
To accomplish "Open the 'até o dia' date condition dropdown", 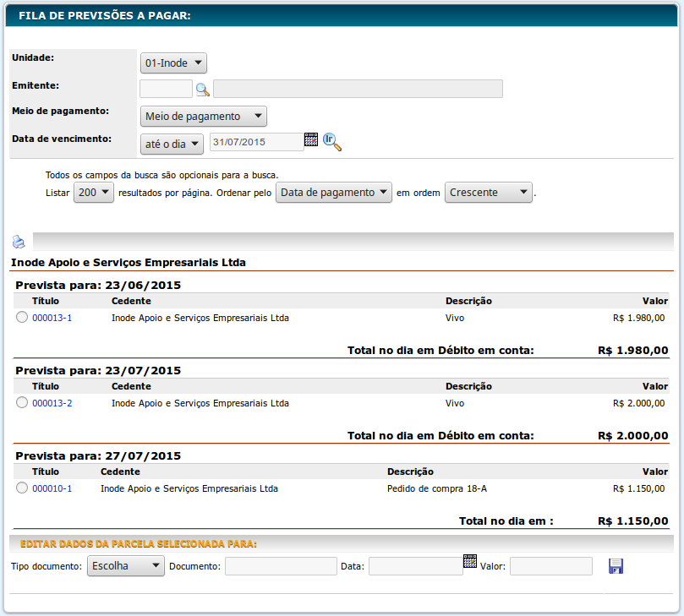I will [172, 144].
